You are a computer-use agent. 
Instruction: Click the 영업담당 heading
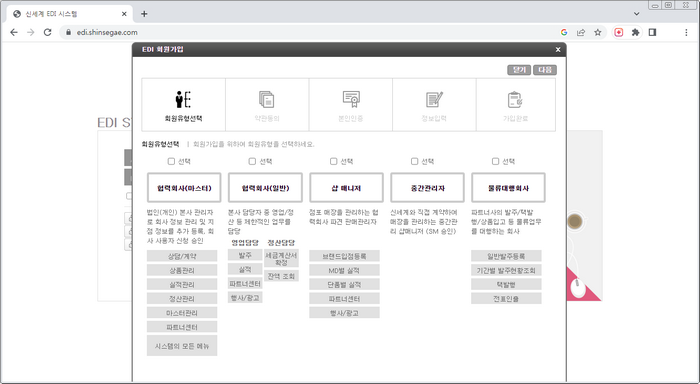coord(245,242)
